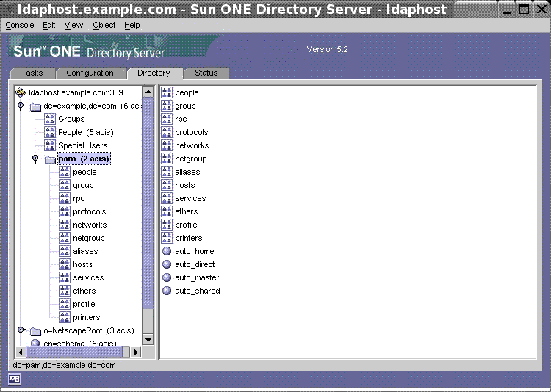Collapse the pam tree node

coord(35,159)
